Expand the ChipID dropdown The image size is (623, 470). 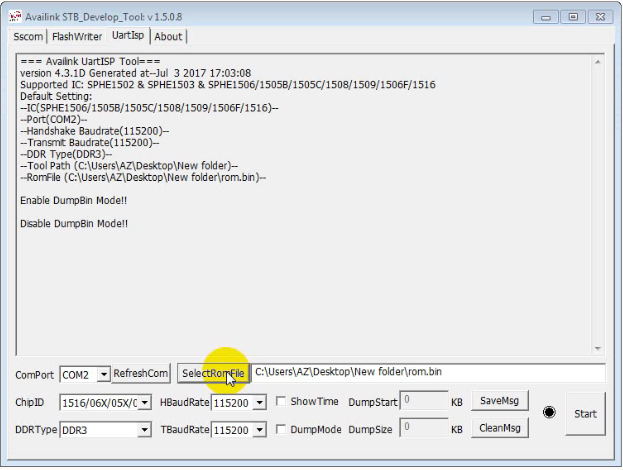[145, 402]
